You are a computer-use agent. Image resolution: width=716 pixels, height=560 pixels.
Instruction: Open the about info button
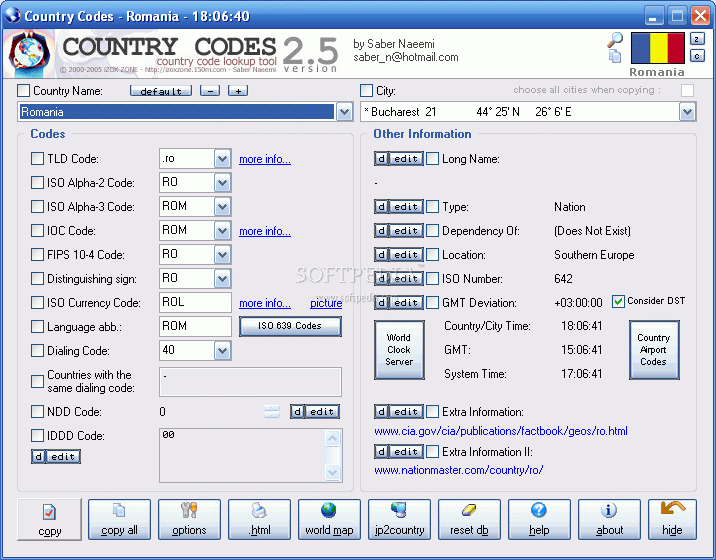pyautogui.click(x=609, y=520)
